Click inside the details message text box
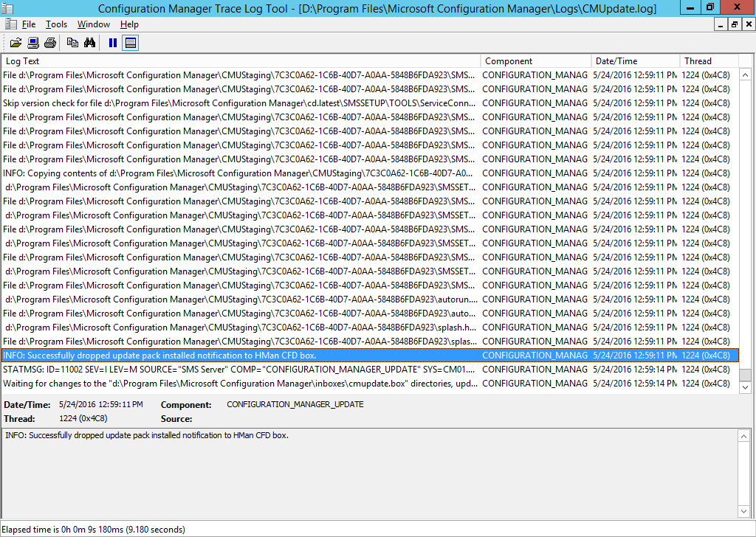The image size is (756, 537). (x=370, y=474)
